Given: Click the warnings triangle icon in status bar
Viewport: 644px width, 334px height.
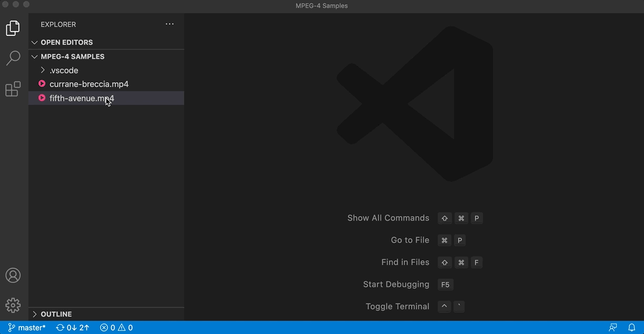Looking at the screenshot, I should click(x=122, y=328).
